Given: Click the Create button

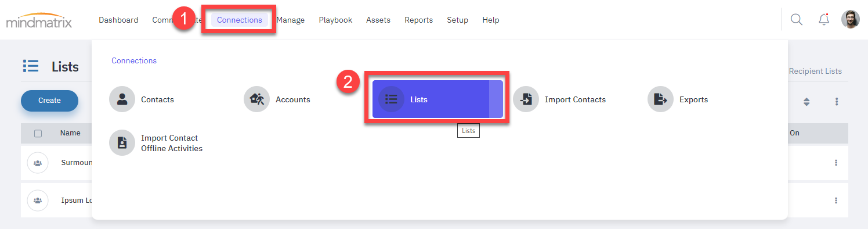Looking at the screenshot, I should [49, 101].
